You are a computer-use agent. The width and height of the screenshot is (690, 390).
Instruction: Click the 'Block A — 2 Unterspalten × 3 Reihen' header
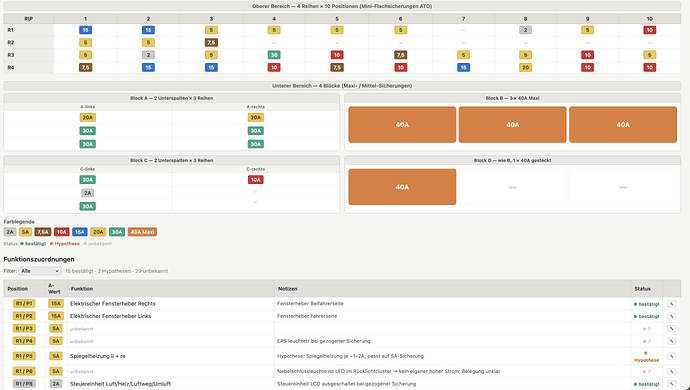pos(172,98)
